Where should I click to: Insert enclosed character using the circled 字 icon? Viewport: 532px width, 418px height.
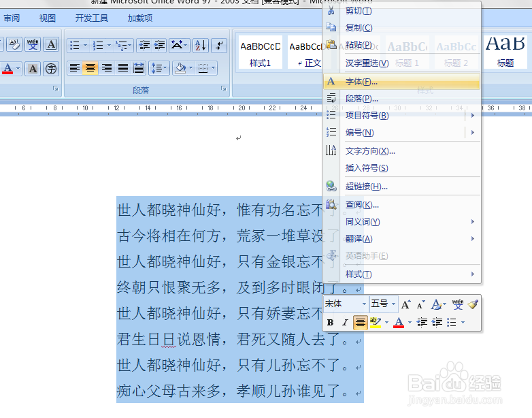51,69
